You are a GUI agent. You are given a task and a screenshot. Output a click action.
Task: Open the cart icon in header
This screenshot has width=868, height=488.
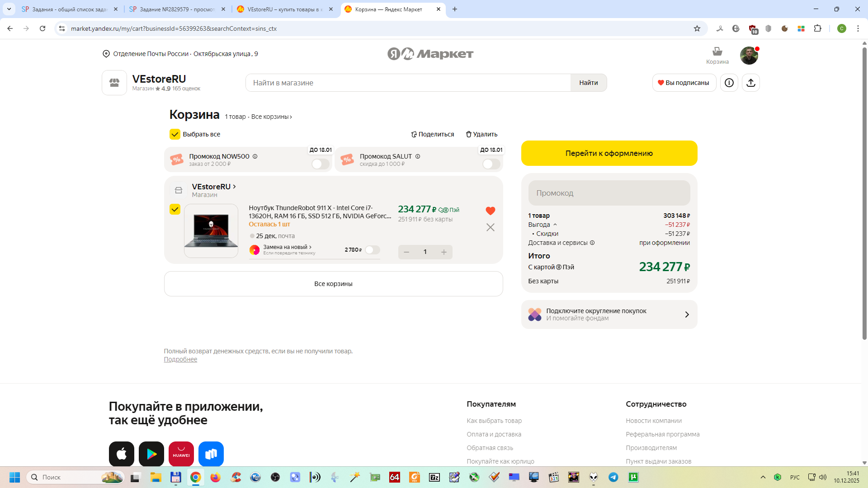(x=717, y=55)
